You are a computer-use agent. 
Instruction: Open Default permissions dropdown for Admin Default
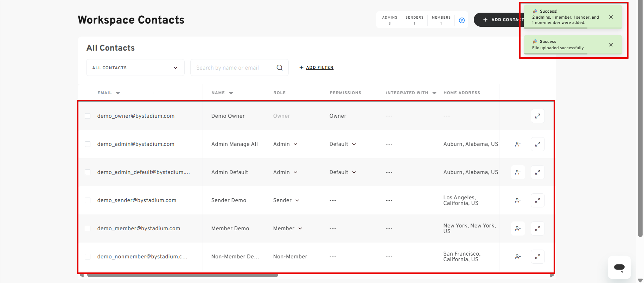[x=343, y=172]
